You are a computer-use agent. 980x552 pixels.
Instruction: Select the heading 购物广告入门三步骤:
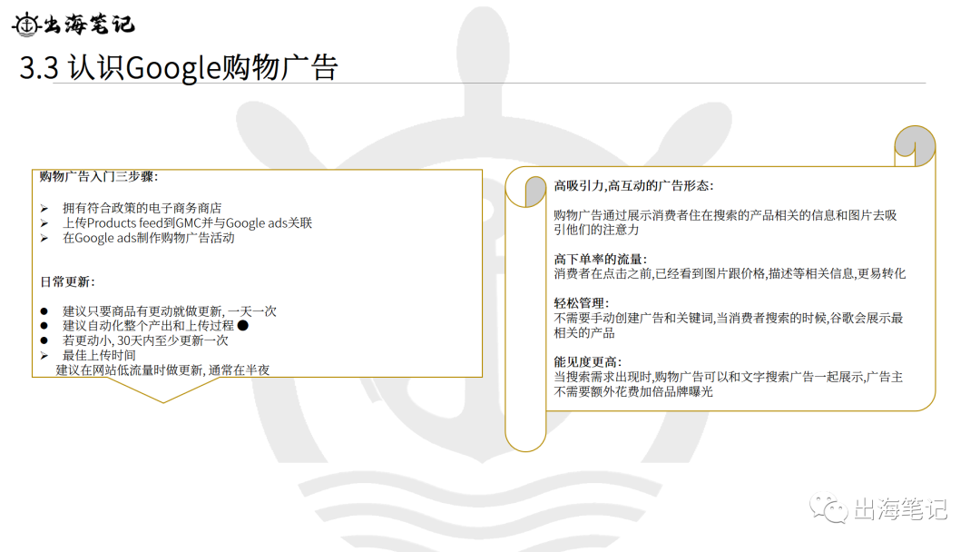(99, 176)
